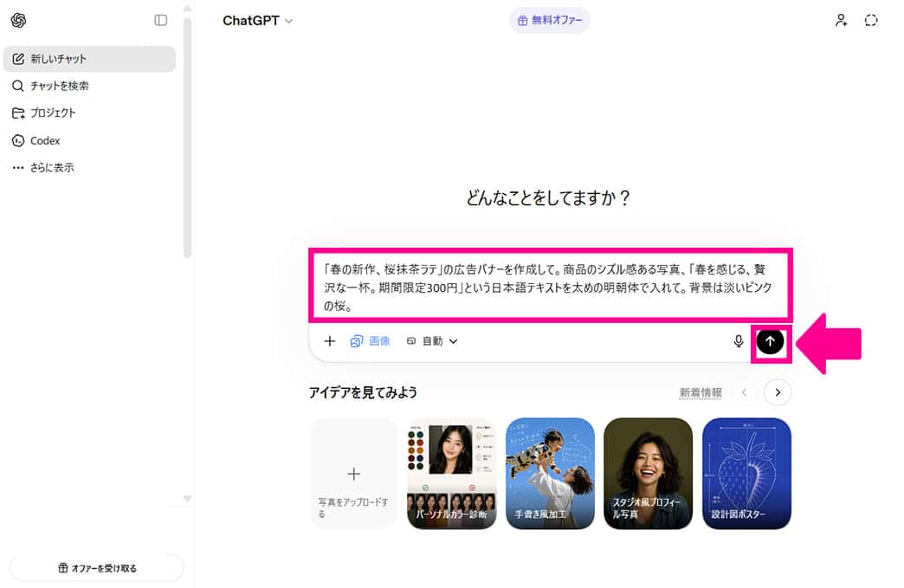Viewport: 904px width, 588px height.
Task: Click the オファーを受け取る button
Action: coord(97,568)
